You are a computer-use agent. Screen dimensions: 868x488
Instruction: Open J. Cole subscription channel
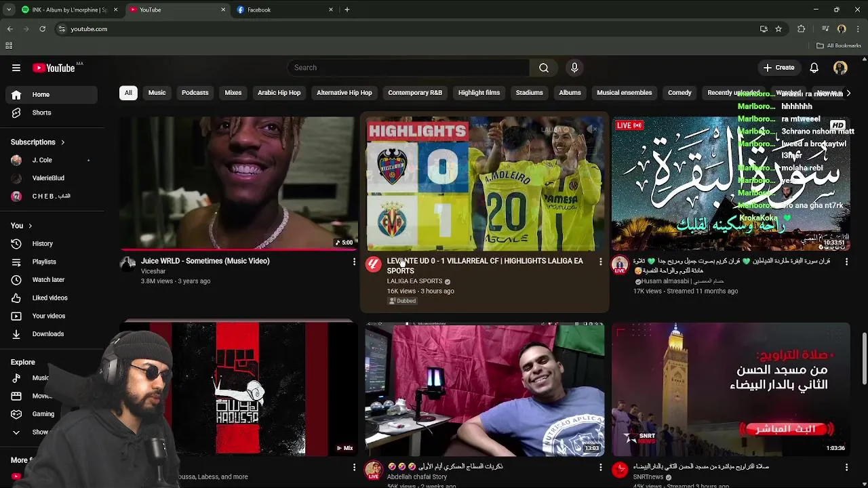point(53,160)
